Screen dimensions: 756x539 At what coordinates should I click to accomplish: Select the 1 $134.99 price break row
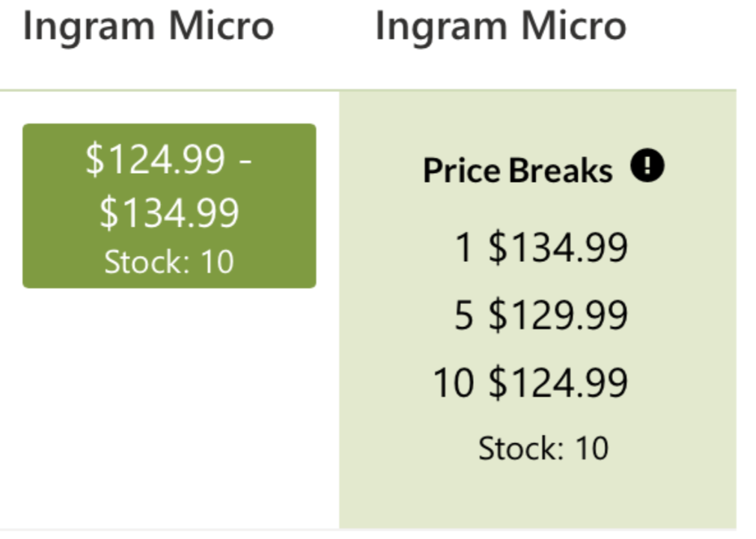[541, 247]
